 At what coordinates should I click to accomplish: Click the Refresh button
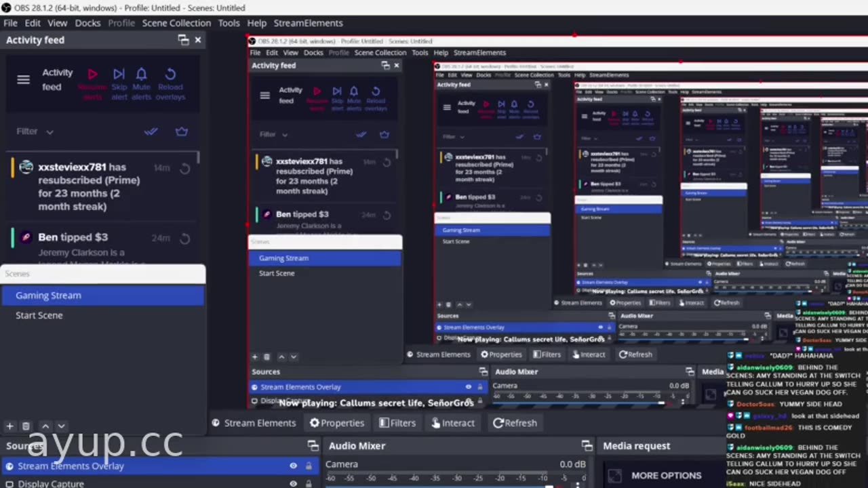point(515,423)
